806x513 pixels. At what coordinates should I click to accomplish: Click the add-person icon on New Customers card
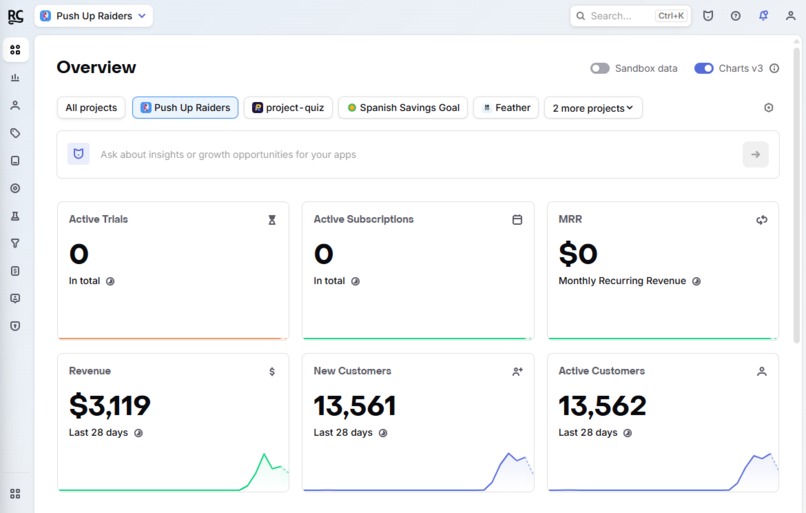[517, 372]
